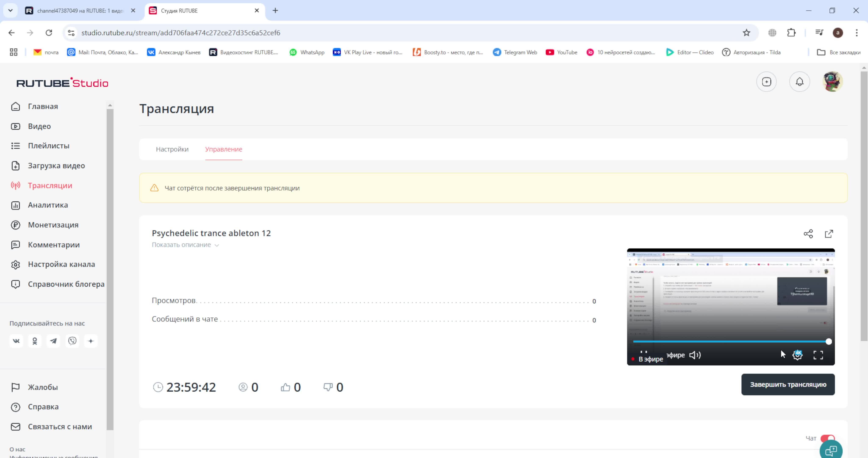The height and width of the screenshot is (458, 868).
Task: Open user profile avatar menu
Action: (832, 82)
